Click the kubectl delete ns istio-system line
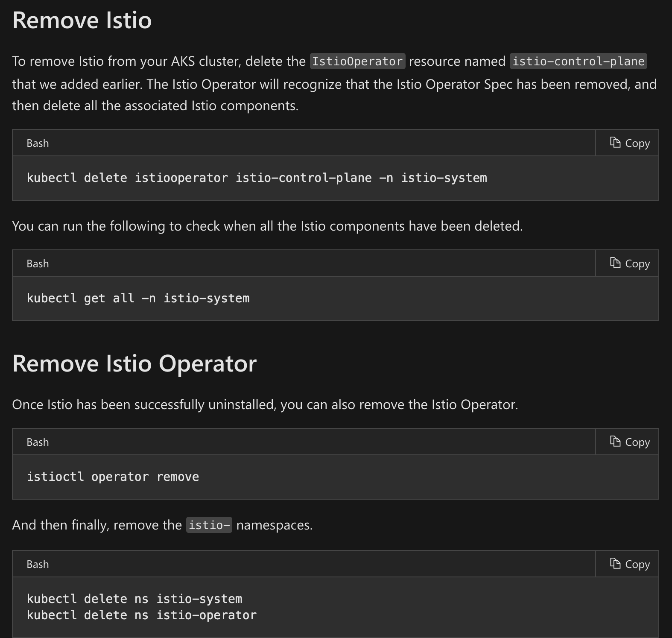 pyautogui.click(x=134, y=599)
